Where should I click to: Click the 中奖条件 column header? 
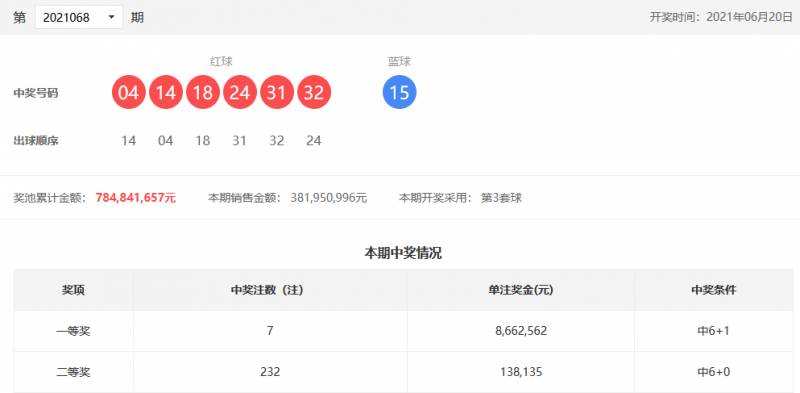click(x=714, y=290)
